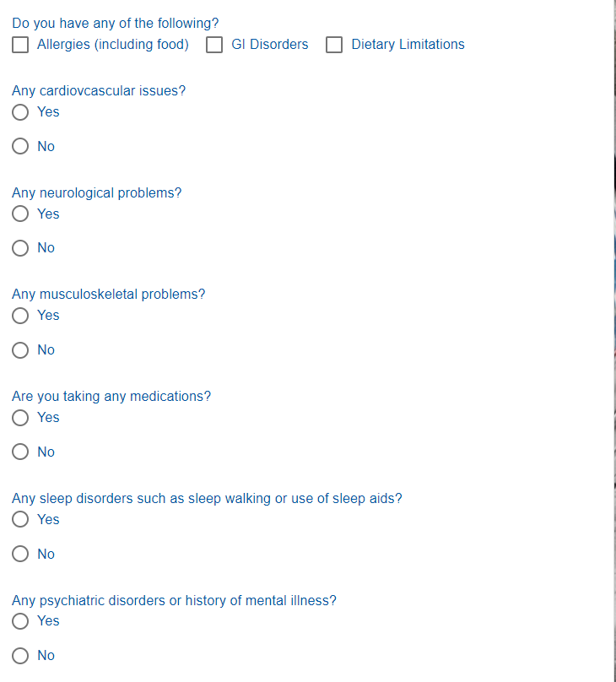This screenshot has width=616, height=682.
Task: Click the "Any neurological problems?" question text
Action: (96, 192)
